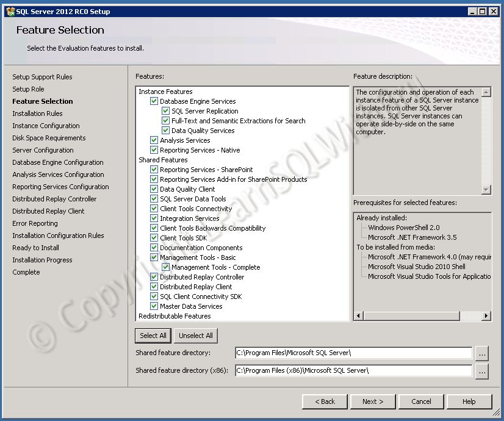This screenshot has width=504, height=421.
Task: Uncheck SQL Client Connectivity SDK checkbox
Action: coord(154,297)
